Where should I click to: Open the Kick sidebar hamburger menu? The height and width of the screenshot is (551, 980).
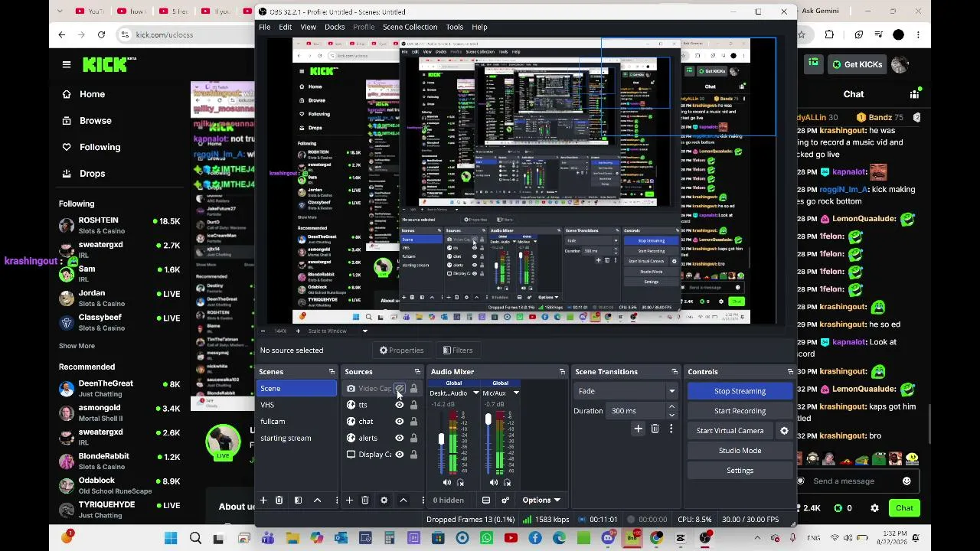click(67, 64)
